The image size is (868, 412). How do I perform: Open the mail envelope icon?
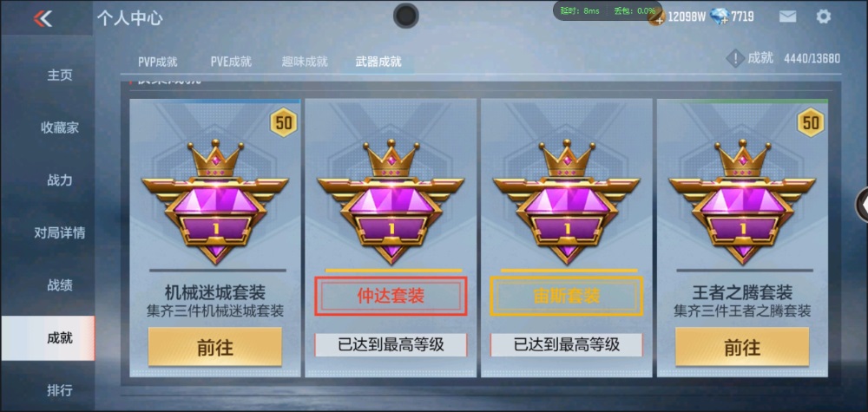(788, 16)
